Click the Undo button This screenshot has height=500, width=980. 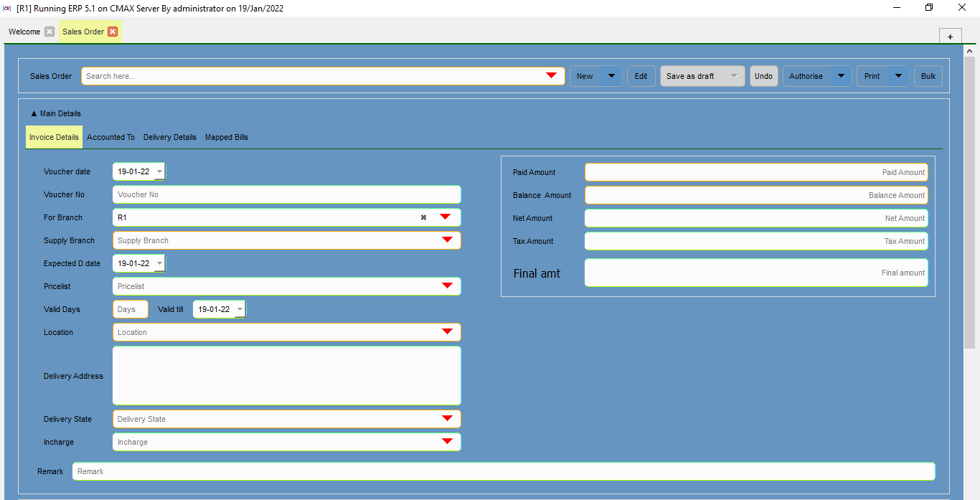[763, 76]
